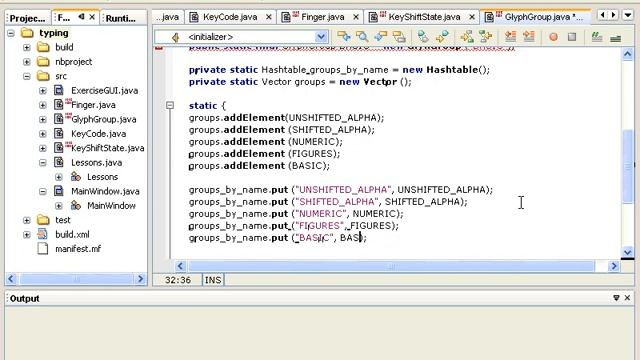
Task: Expand the GlyphGroup.java tree node
Action: [x=43, y=119]
